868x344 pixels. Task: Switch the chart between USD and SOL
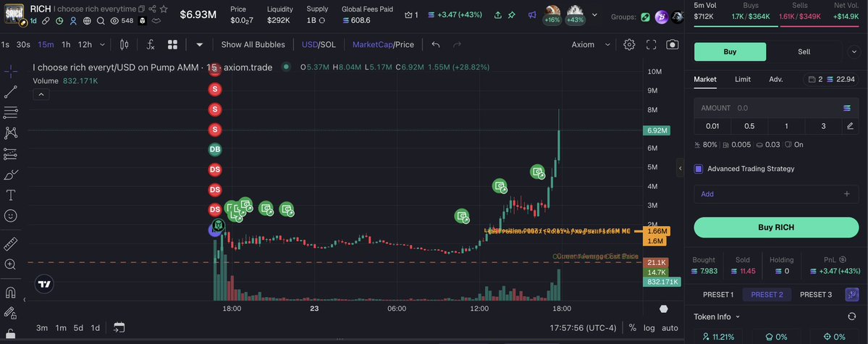pos(319,44)
